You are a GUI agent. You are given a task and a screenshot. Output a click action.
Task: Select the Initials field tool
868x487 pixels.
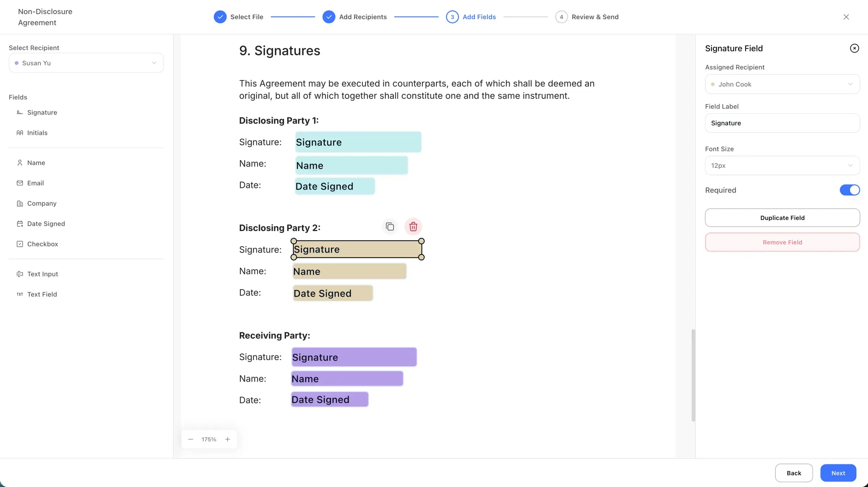coord(37,133)
